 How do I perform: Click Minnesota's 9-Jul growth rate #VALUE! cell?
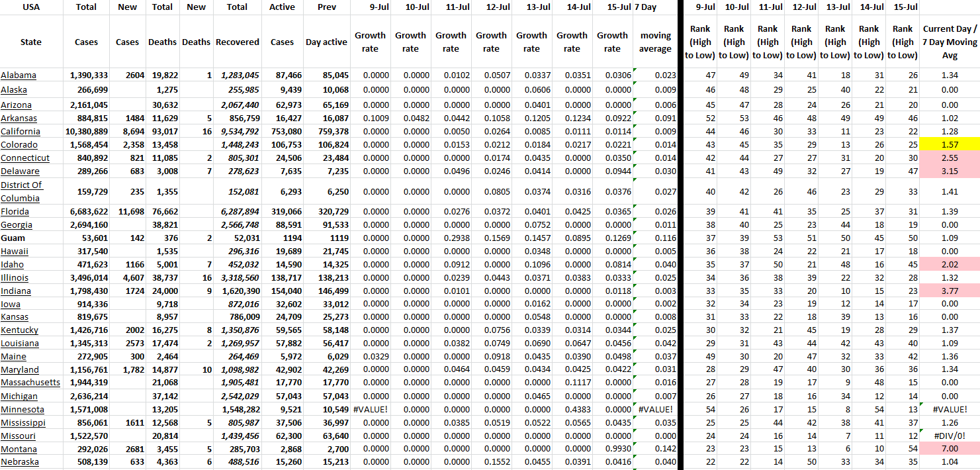click(370, 409)
